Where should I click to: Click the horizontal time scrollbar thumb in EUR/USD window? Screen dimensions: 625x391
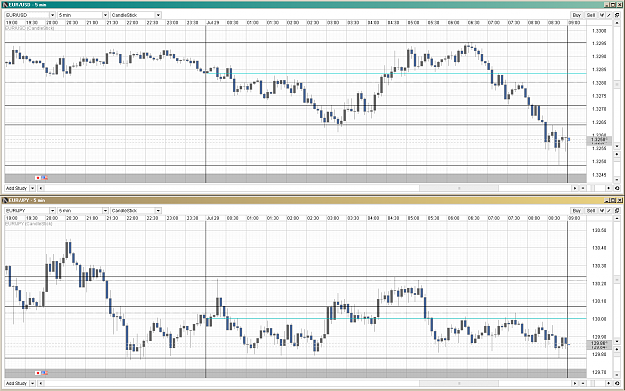pos(459,188)
